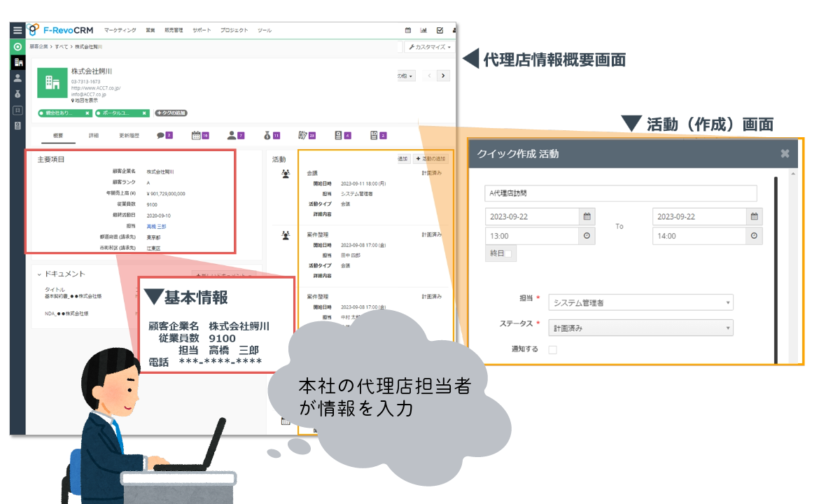840x504 pixels.
Task: Click the quick create dialog scrollbar up arrow
Action: pyautogui.click(x=793, y=173)
